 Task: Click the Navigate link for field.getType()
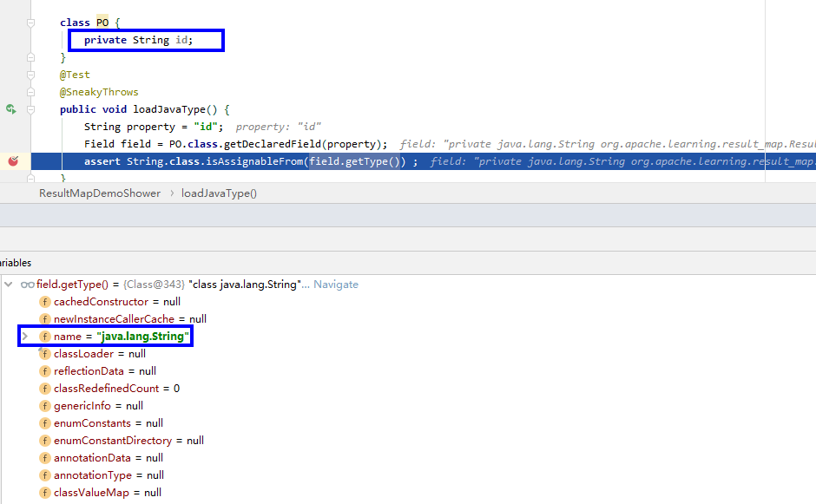point(336,285)
